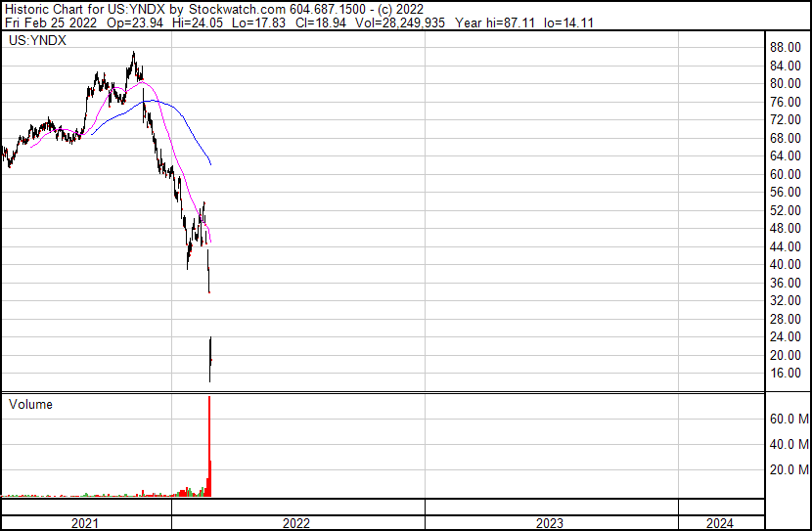Image resolution: width=812 pixels, height=531 pixels.
Task: Click the 48.00 price axis label
Action: coord(786,228)
